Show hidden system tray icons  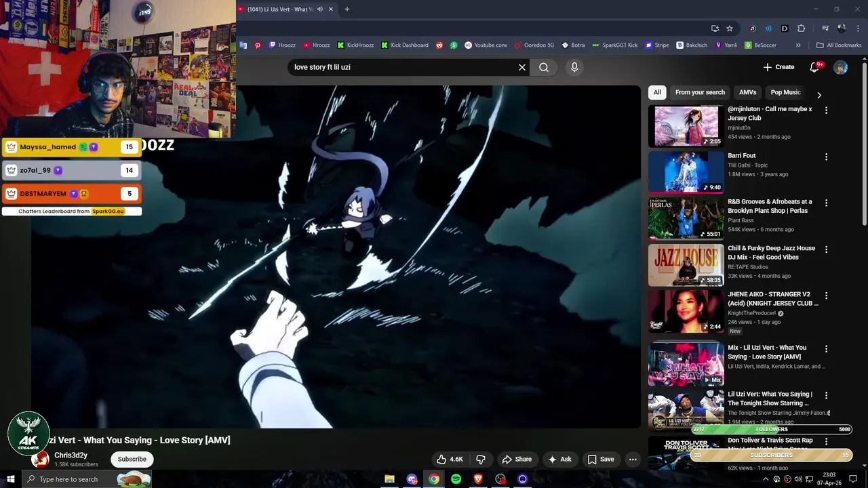pyautogui.click(x=766, y=479)
